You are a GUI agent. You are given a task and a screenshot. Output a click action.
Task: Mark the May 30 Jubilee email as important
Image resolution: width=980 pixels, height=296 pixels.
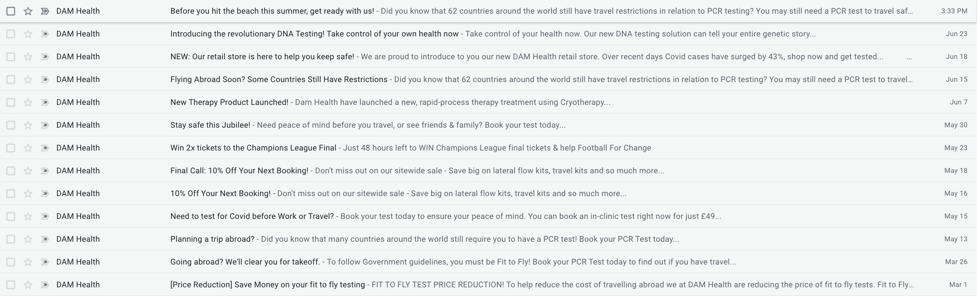point(45,125)
